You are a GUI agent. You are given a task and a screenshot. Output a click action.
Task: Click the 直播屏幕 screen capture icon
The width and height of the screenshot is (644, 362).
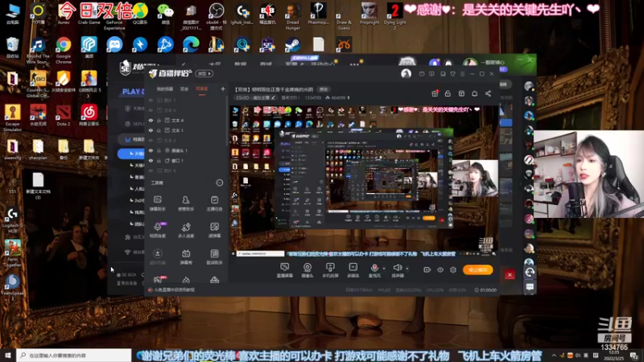(x=284, y=268)
